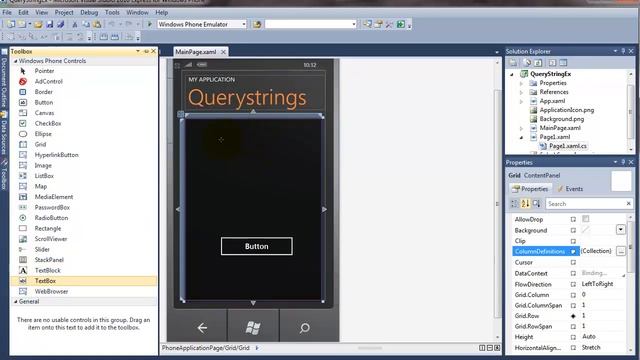Viewport: 640px width, 360px height.
Task: Open the File menu
Action: coord(7,13)
